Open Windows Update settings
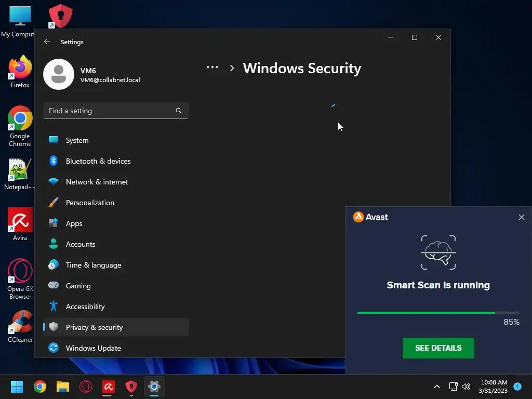The height and width of the screenshot is (399, 532). (x=116, y=348)
